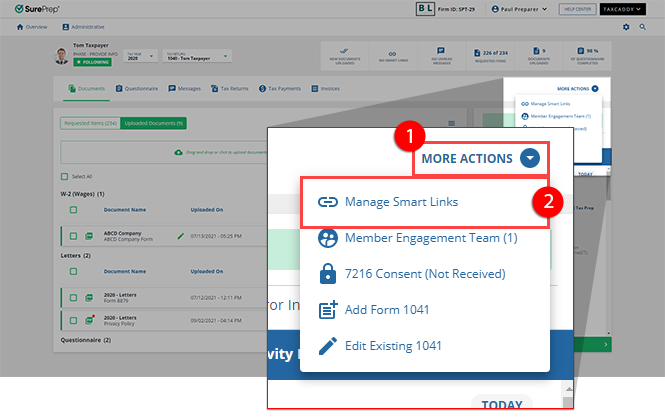Click the green right arrow on the right panel
Screen dimensions: 665x417
pyautogui.click(x=606, y=344)
